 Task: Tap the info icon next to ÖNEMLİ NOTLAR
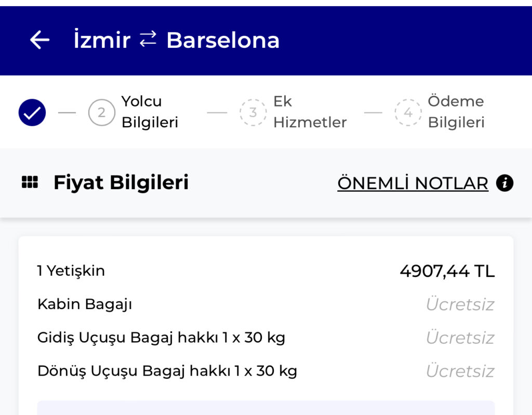tap(504, 183)
